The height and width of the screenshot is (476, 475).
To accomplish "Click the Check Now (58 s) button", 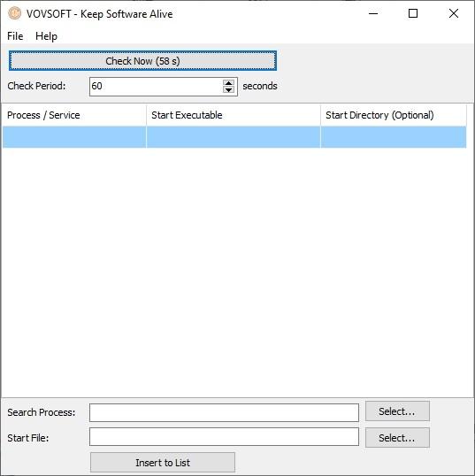I will pyautogui.click(x=142, y=61).
